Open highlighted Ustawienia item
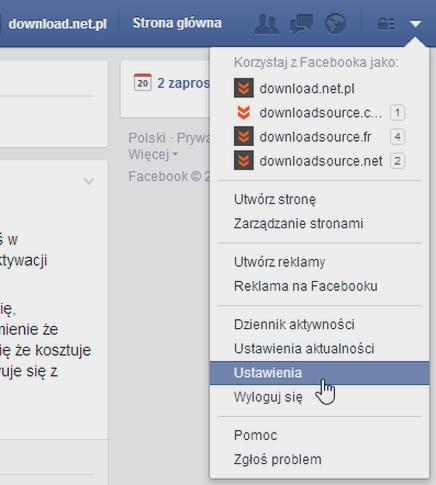Screen dimensions: 436x485 [319, 373]
